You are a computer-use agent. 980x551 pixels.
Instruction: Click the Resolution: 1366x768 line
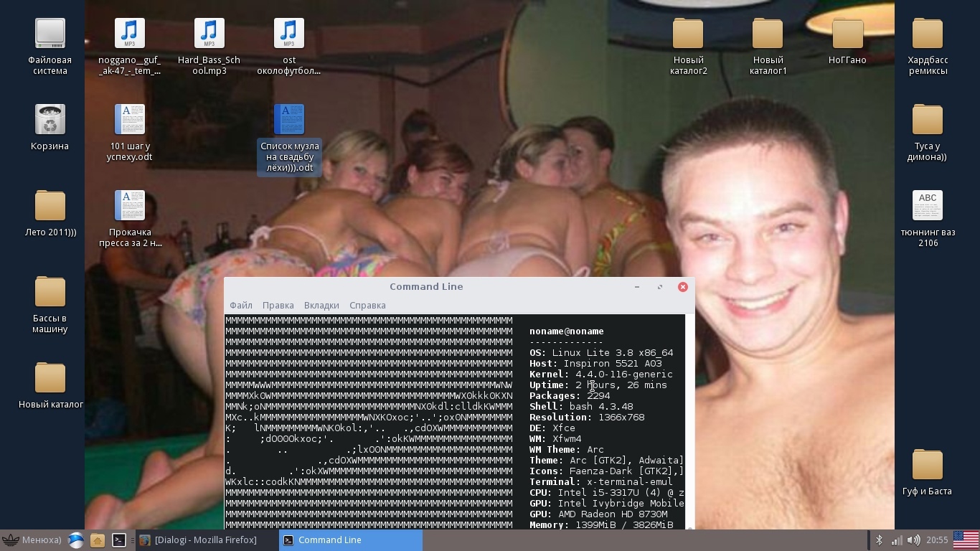[587, 418]
